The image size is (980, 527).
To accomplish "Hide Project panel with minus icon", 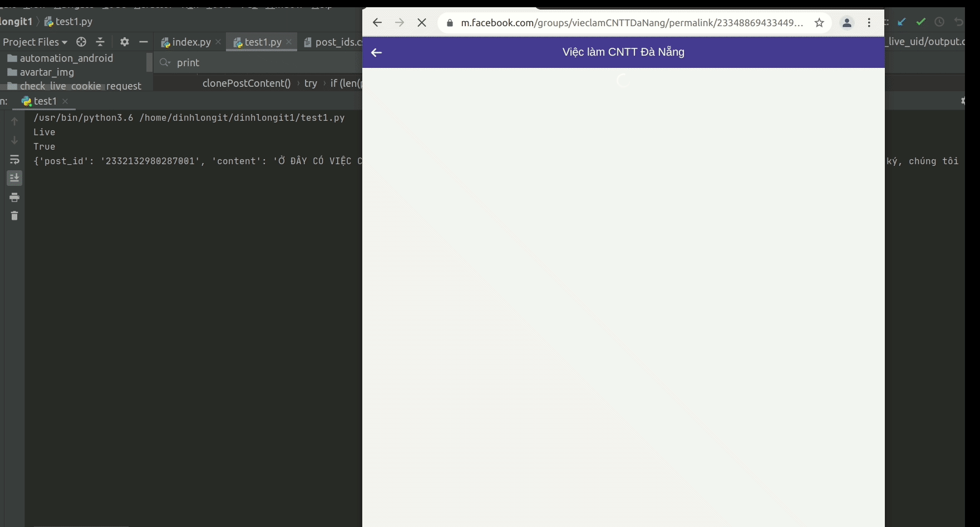I will pos(143,42).
